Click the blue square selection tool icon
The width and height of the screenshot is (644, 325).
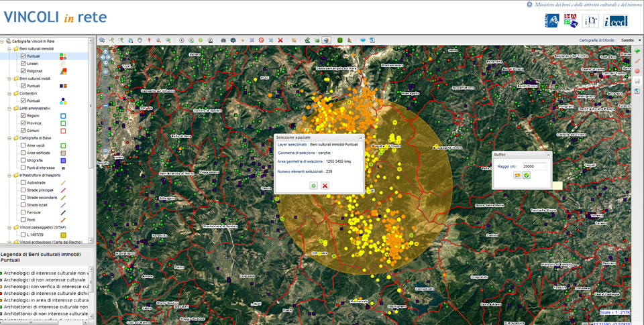[x=252, y=40]
